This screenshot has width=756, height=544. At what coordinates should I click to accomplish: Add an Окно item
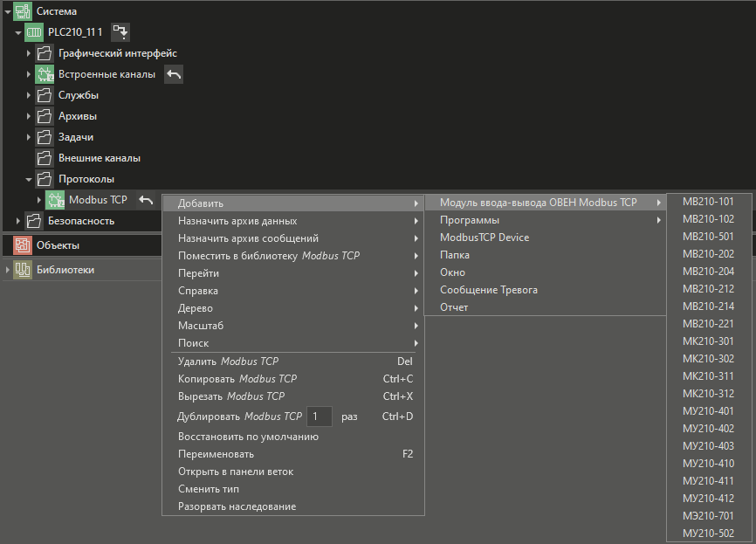(546, 272)
